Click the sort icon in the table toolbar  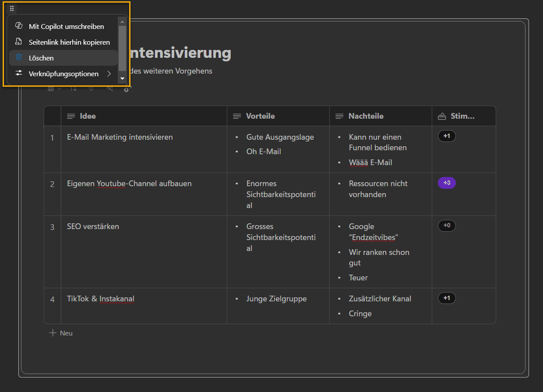[x=74, y=89]
